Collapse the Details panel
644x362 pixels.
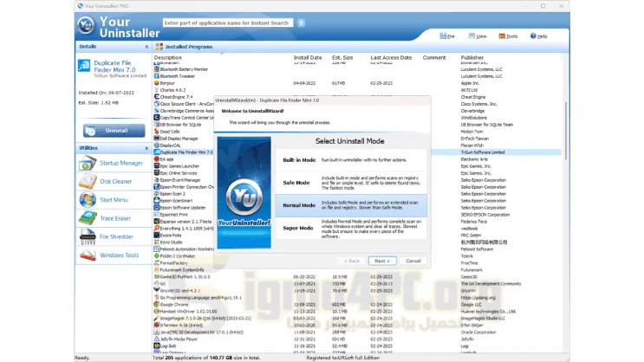point(146,47)
